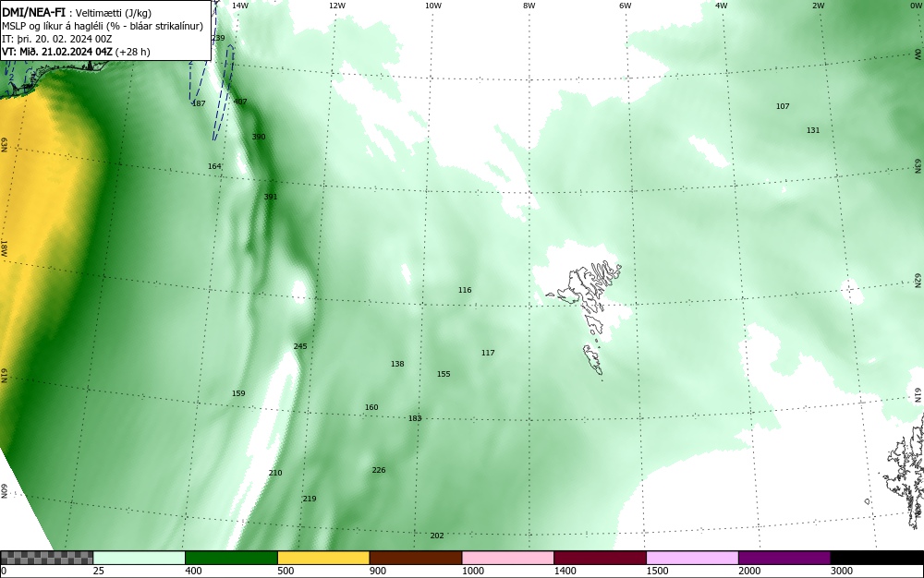Click the checkered 0–25 legend swatch
This screenshot has width=924, height=578.
tap(46, 558)
